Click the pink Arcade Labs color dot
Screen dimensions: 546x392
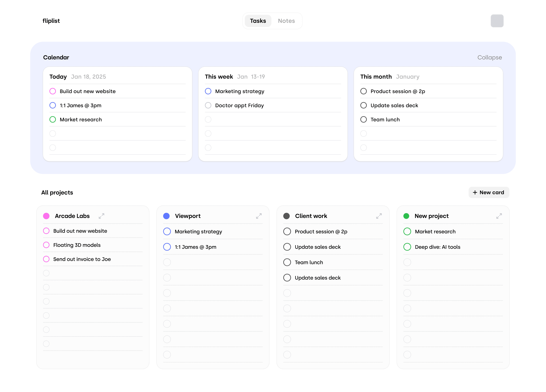pyautogui.click(x=46, y=216)
